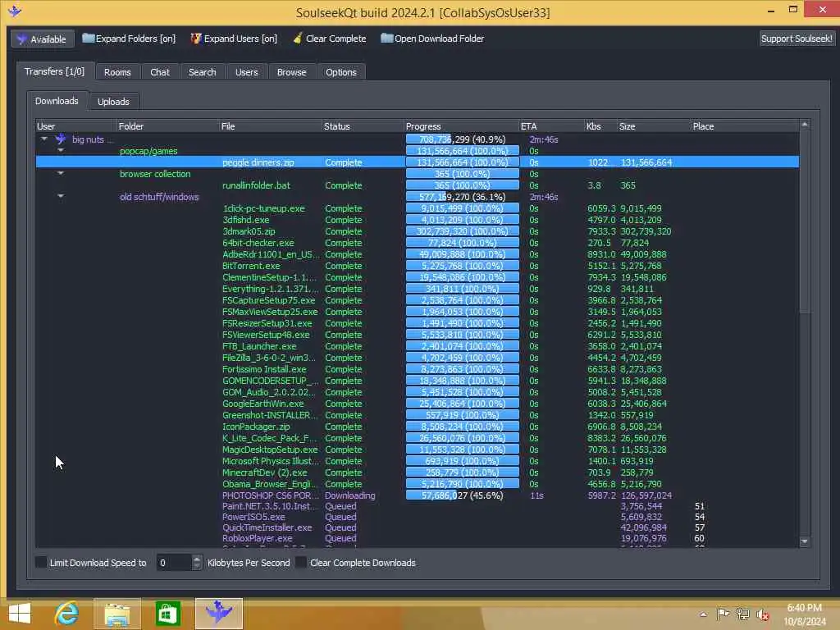Click old schtuff/windows folder progress bar
The width and height of the screenshot is (840, 630).
tap(462, 197)
